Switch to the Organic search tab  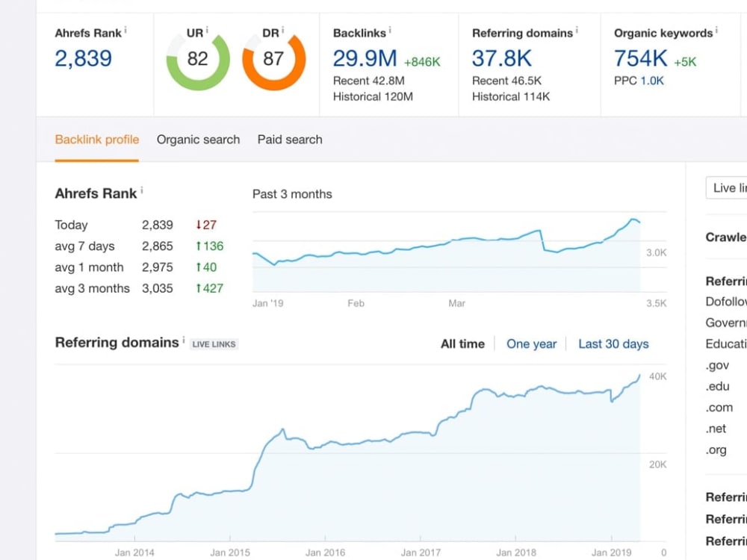click(x=198, y=140)
